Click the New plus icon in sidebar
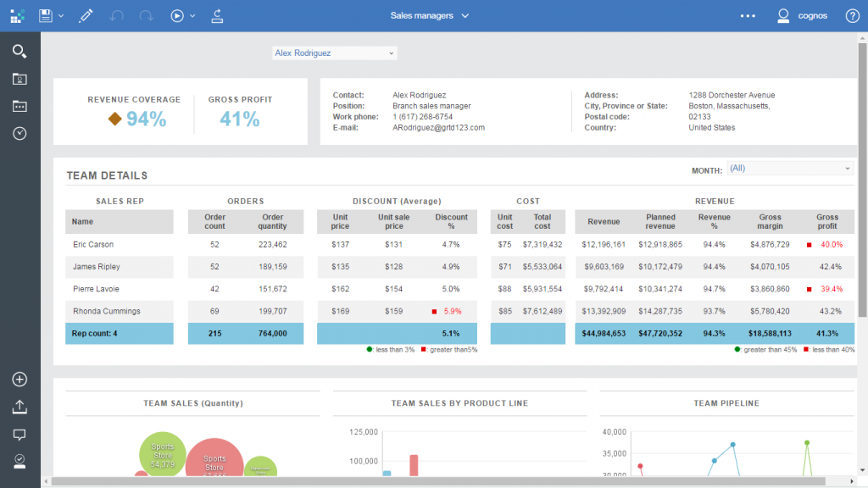868x488 pixels. tap(19, 380)
